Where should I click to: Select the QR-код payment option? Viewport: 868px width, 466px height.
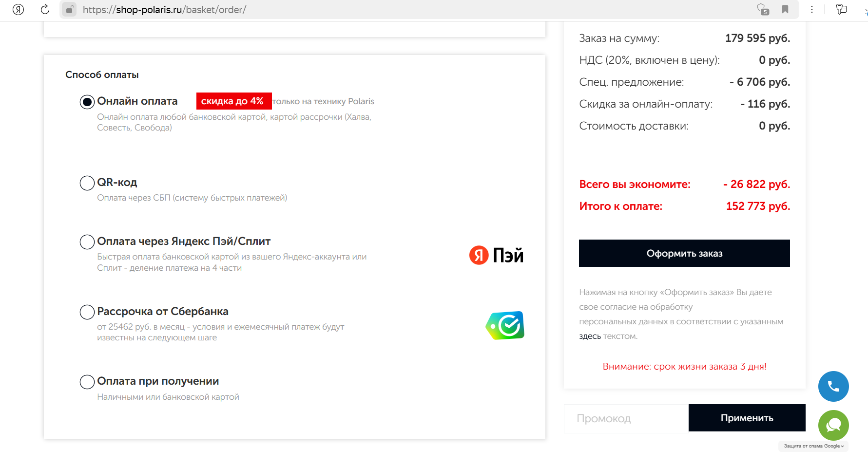pos(87,183)
